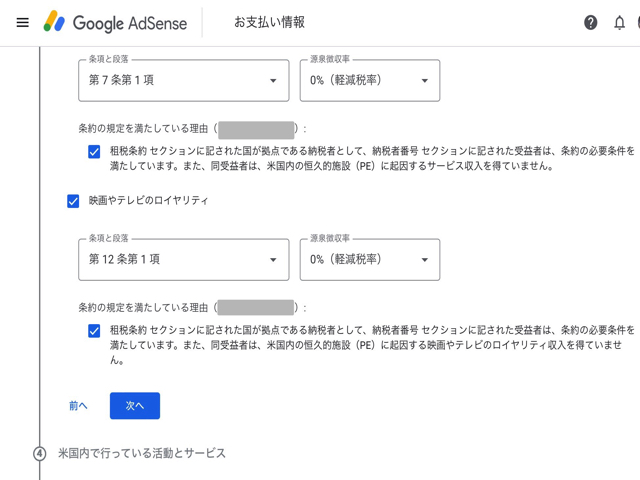Click redacted country field above Article 7 statement
This screenshot has width=640, height=480.
[256, 129]
